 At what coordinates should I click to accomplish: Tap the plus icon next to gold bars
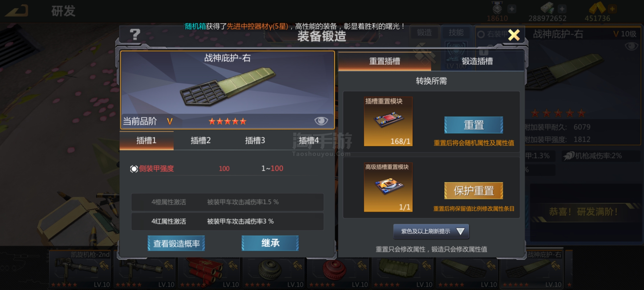612,9
